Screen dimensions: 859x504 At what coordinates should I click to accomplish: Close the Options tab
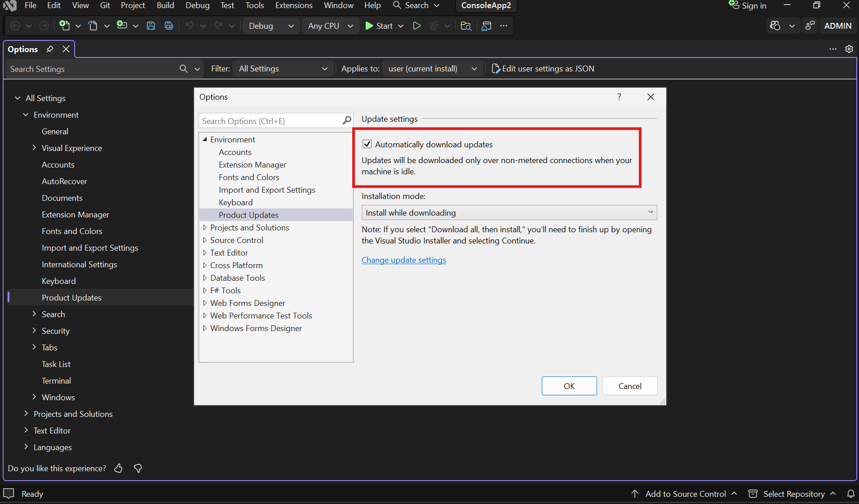(66, 49)
